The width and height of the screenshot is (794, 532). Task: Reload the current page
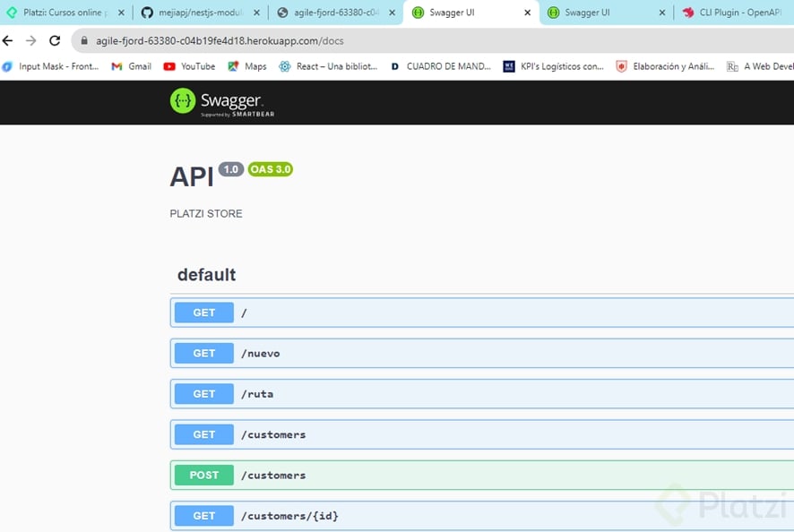pos(55,40)
